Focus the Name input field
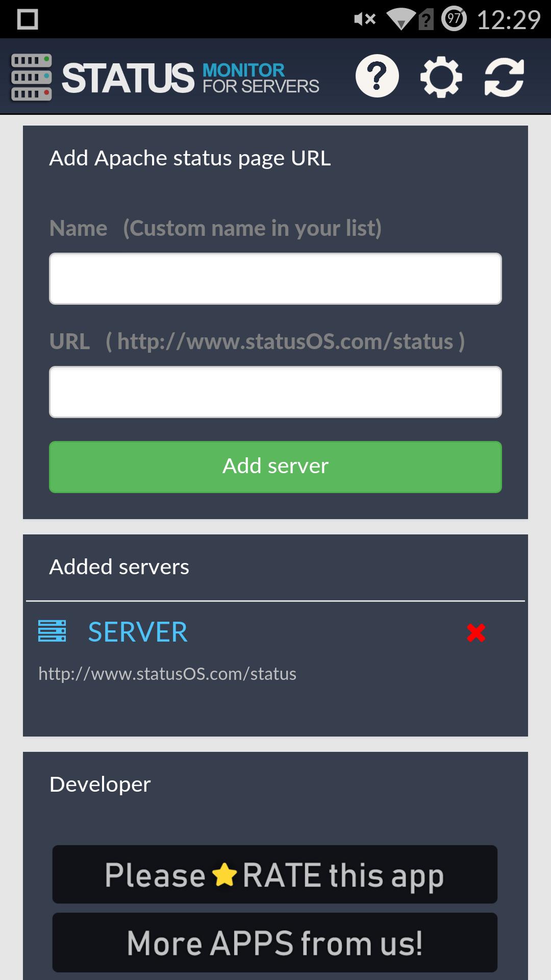The height and width of the screenshot is (980, 551). [x=275, y=279]
